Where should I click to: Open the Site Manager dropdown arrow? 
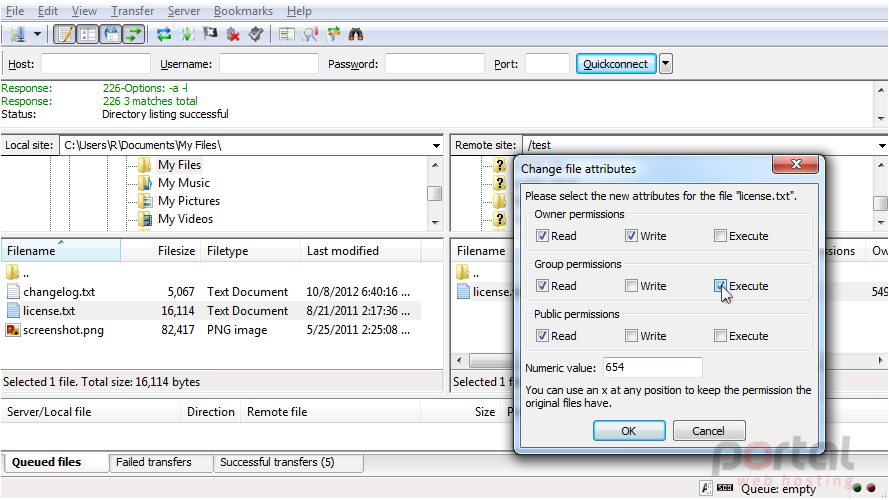point(37,35)
